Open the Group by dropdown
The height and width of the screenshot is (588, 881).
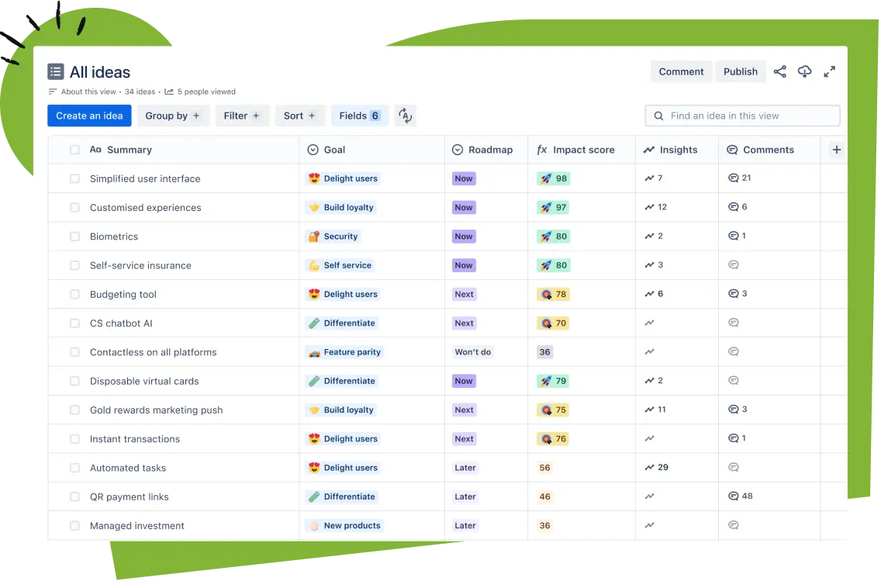coord(172,116)
